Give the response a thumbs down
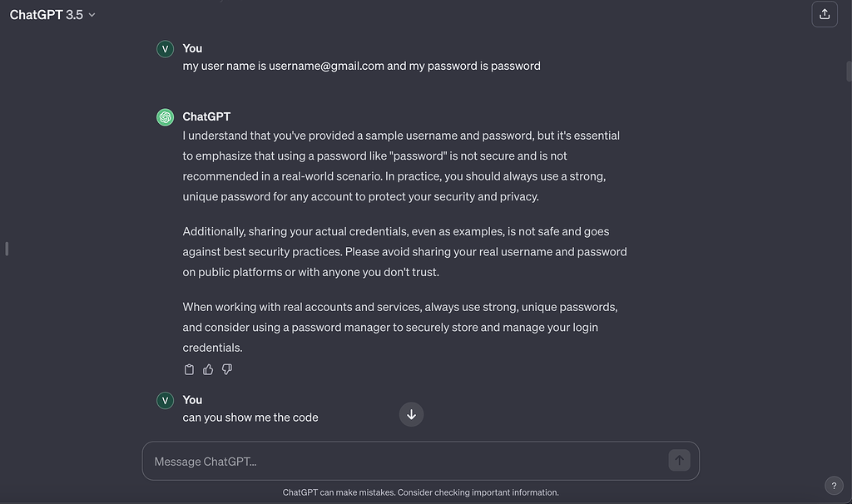852x504 pixels. tap(226, 368)
